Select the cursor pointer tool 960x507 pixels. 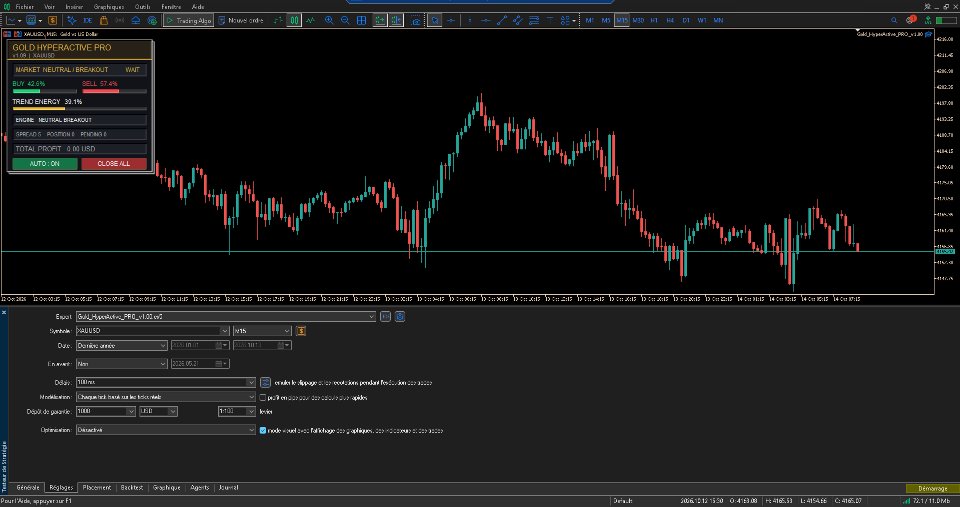(x=435, y=20)
